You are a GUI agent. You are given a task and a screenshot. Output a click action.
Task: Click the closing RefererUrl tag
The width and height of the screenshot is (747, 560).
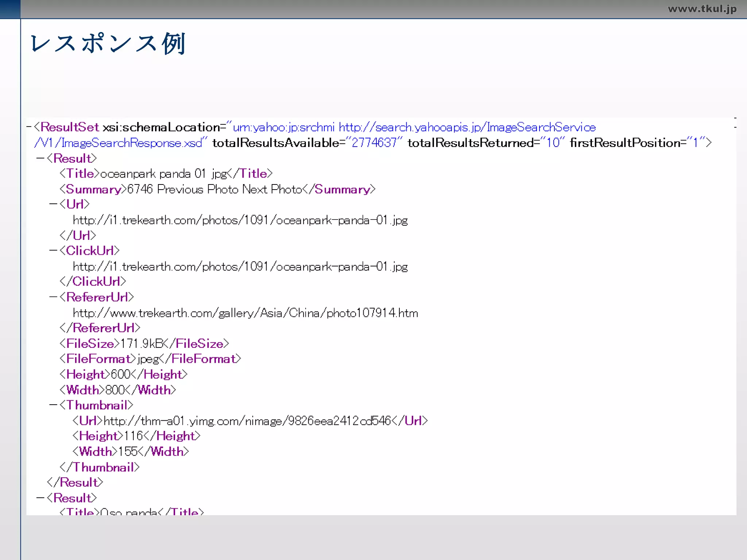100,328
